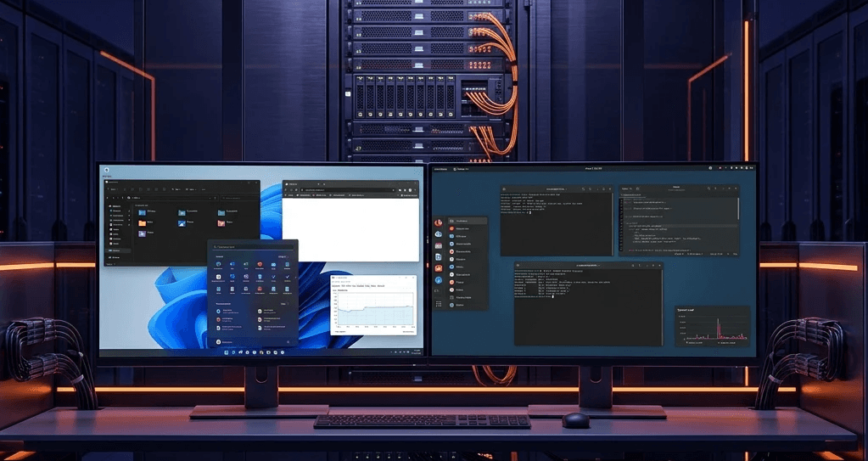This screenshot has height=461, width=868.
Task: Launch the red circular icon atop GNOME dock
Action: pos(439,223)
